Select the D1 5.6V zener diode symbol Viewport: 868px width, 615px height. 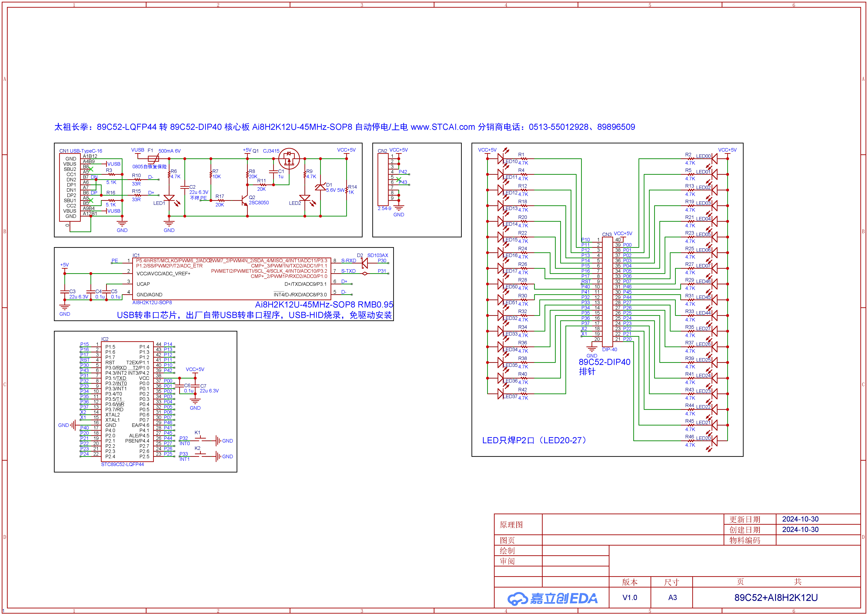click(320, 187)
